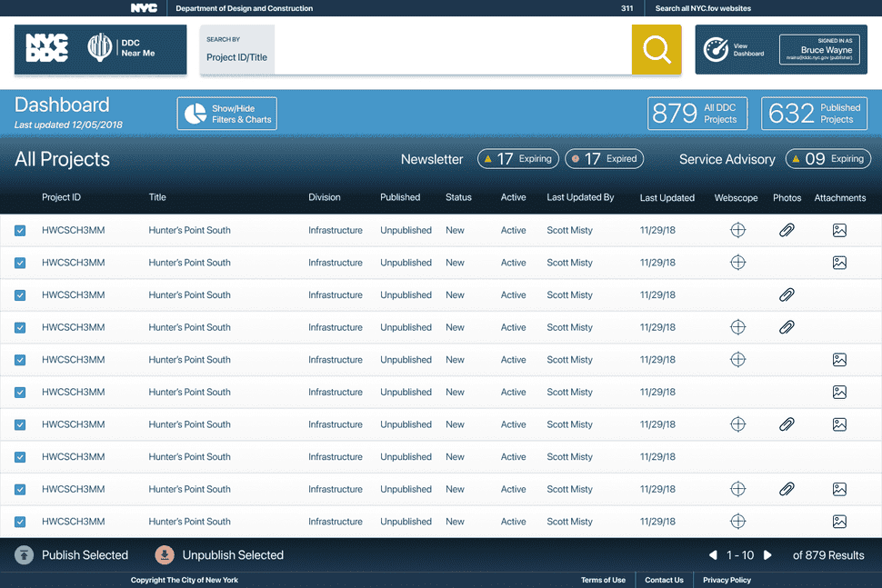Open Privacy Policy footer link
The width and height of the screenshot is (882, 588).
coord(727,580)
